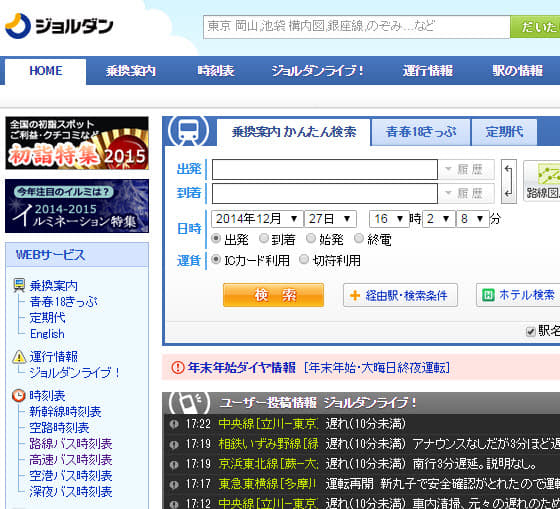Open the 16 hour dropdown
Image resolution: width=560 pixels, height=509 pixels.
pos(389,219)
